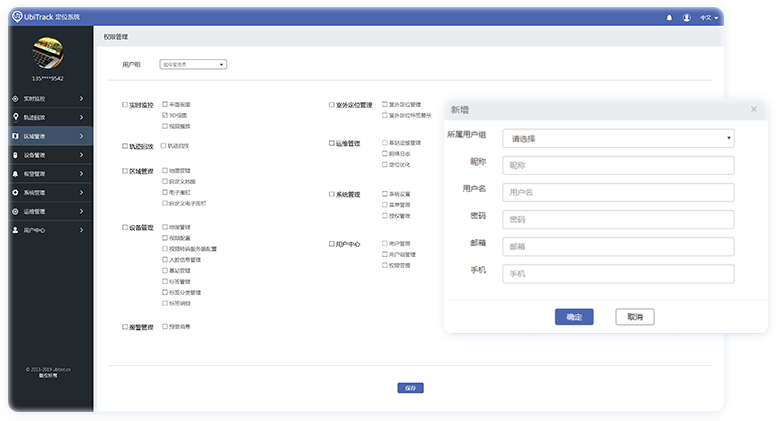Click the UbiTrack logo icon
The image size is (776, 421).
point(17,16)
